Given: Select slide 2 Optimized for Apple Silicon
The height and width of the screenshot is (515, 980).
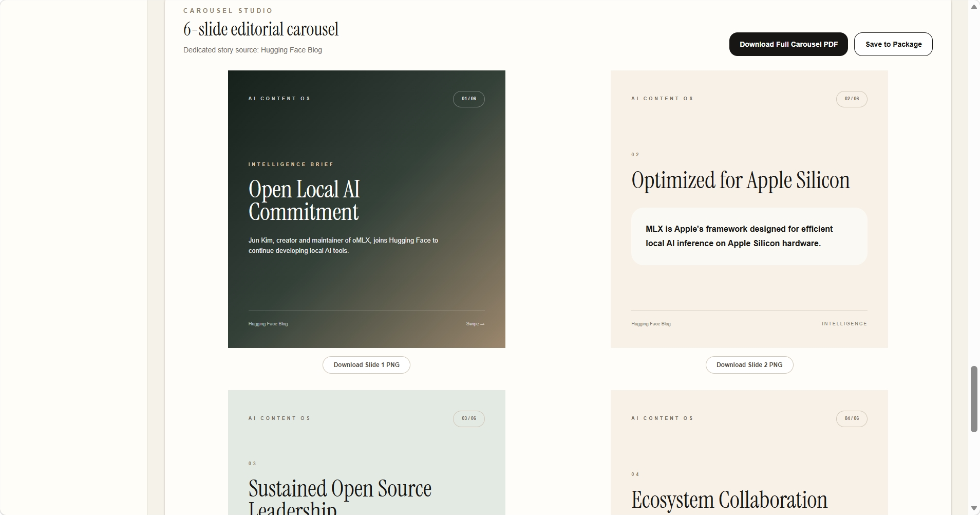Looking at the screenshot, I should (x=749, y=209).
